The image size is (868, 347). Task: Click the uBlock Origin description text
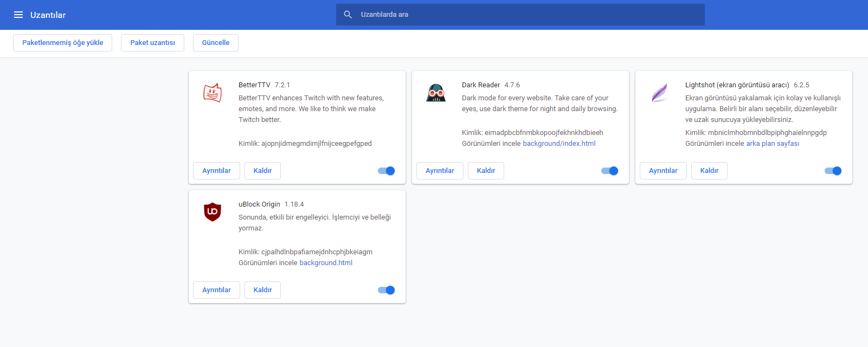[x=314, y=223]
